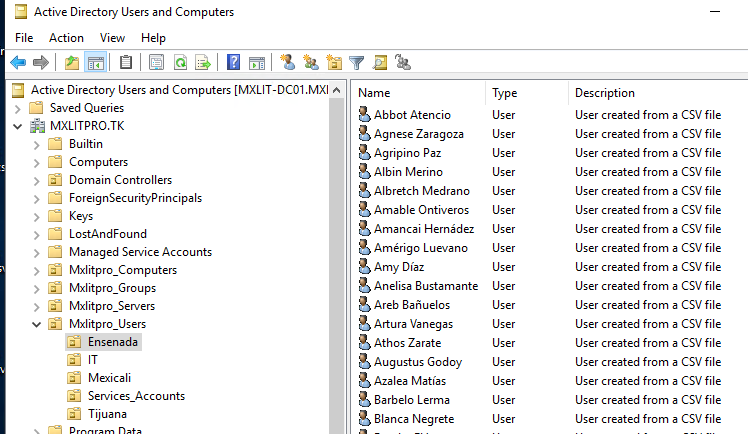Screen dimensions: 748x434
Task: Select user Amy Díaz in list
Action: pos(398,267)
